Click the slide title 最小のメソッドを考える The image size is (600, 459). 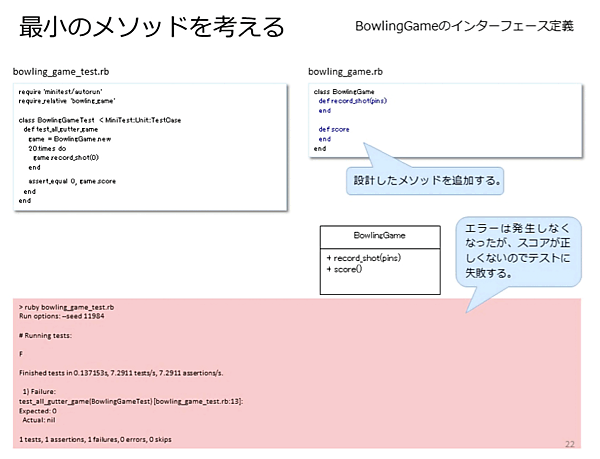[x=152, y=27]
